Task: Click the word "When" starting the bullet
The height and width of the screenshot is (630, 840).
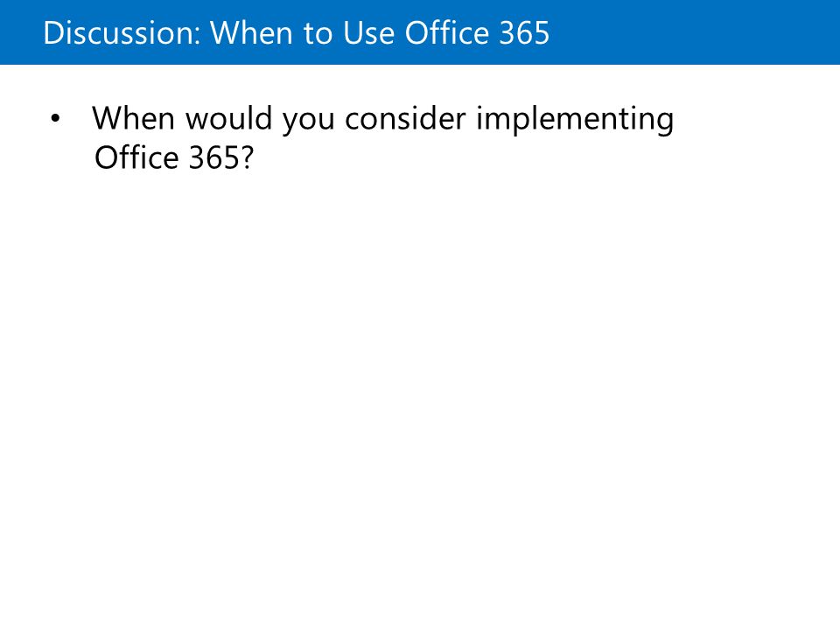Action: coord(133,118)
